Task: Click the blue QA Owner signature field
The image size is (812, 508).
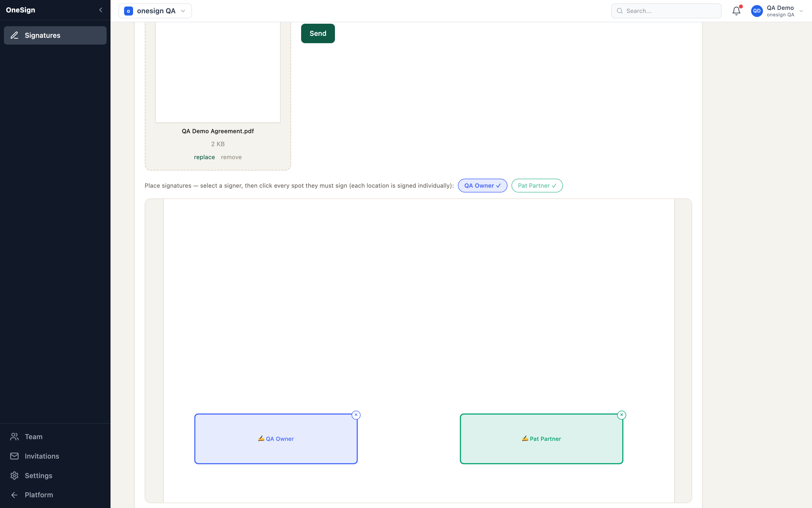Action: point(276,439)
